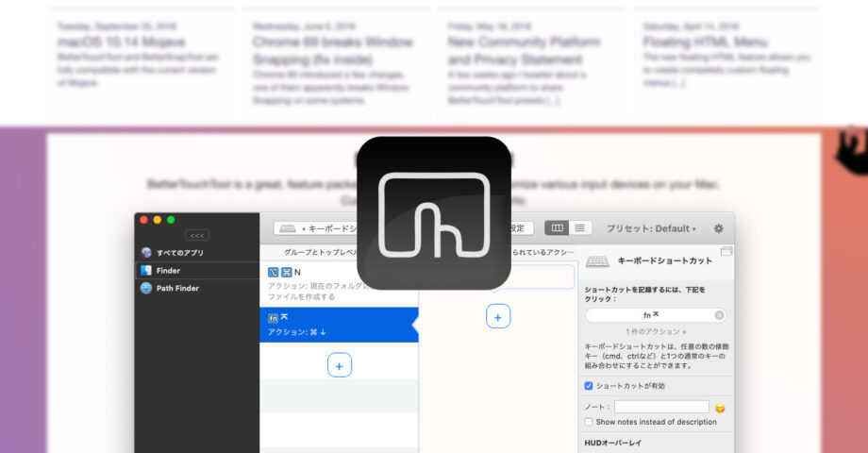The height and width of the screenshot is (453, 868).
Task: Toggle the ショートカットが有効 checkbox
Action: [589, 386]
